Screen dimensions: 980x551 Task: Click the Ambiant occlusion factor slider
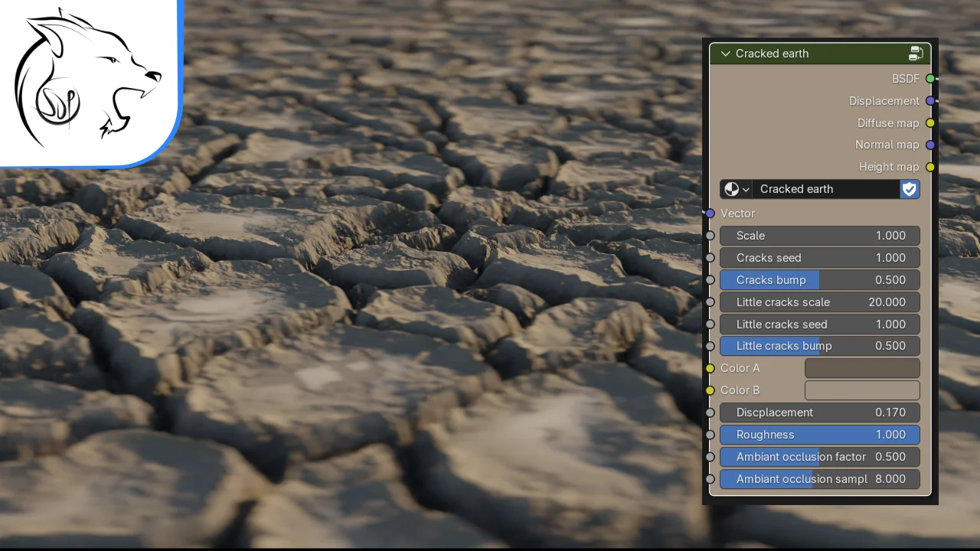(x=819, y=457)
